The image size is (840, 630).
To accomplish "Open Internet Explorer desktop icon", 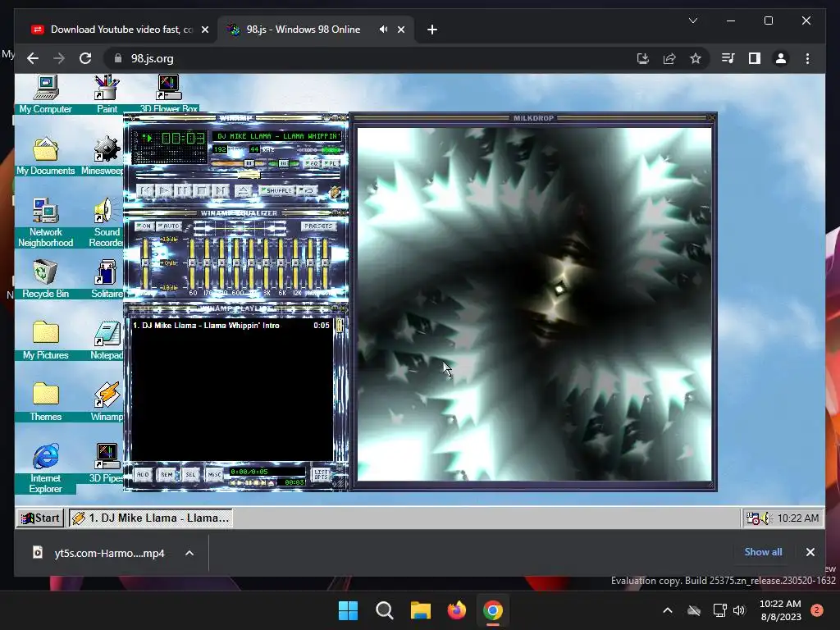I will (46, 468).
